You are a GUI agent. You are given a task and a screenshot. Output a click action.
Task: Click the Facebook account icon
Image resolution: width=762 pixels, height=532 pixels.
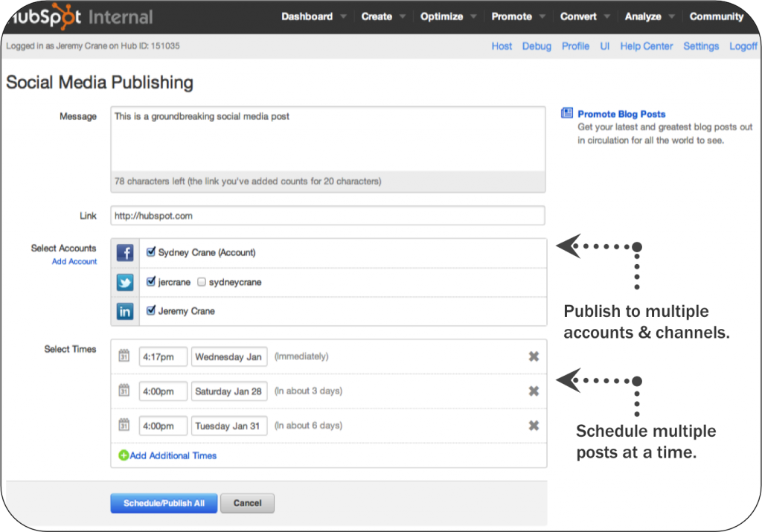click(x=125, y=253)
